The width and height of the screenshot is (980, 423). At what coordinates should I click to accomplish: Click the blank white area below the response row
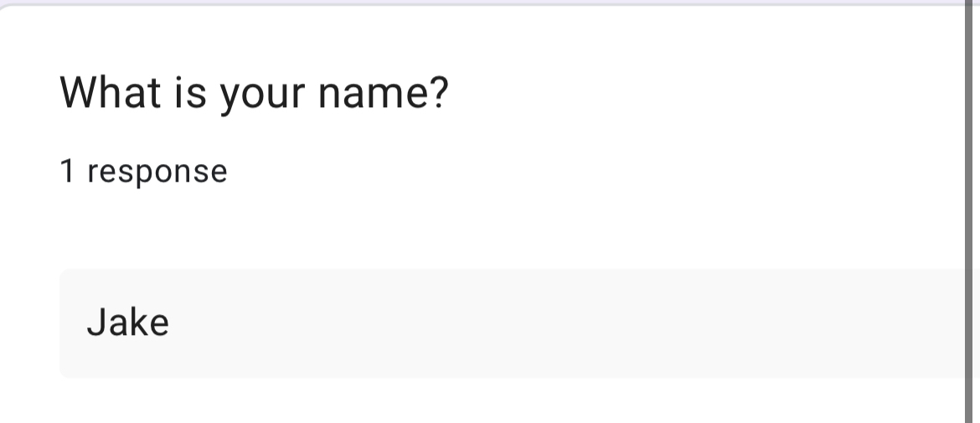tap(503, 402)
